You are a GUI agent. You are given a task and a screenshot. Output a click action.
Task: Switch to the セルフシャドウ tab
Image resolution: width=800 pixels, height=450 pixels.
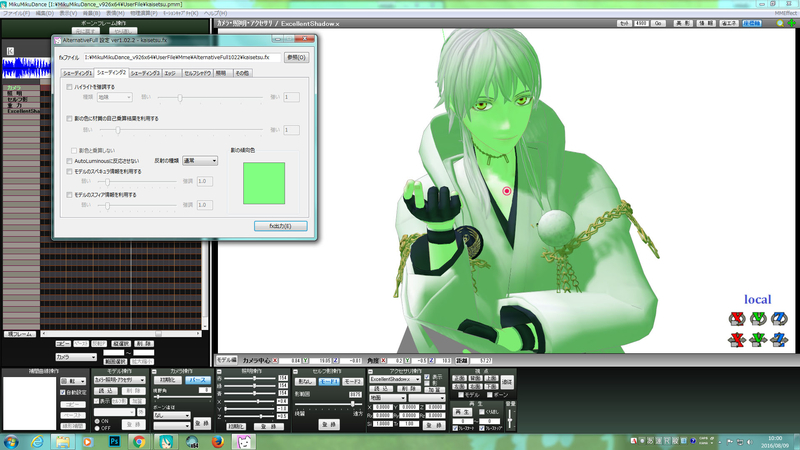click(197, 73)
